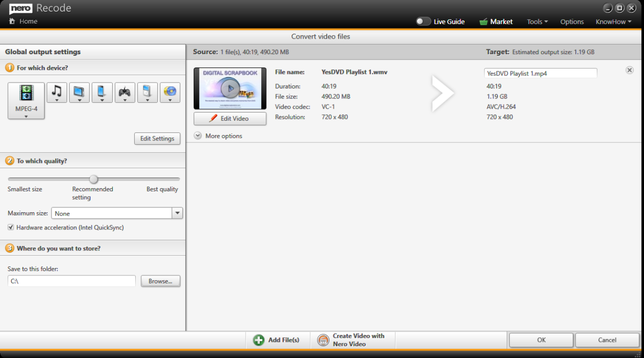The height and width of the screenshot is (358, 644).
Task: Select the MPEG-4 output format icon
Action: pyautogui.click(x=26, y=96)
